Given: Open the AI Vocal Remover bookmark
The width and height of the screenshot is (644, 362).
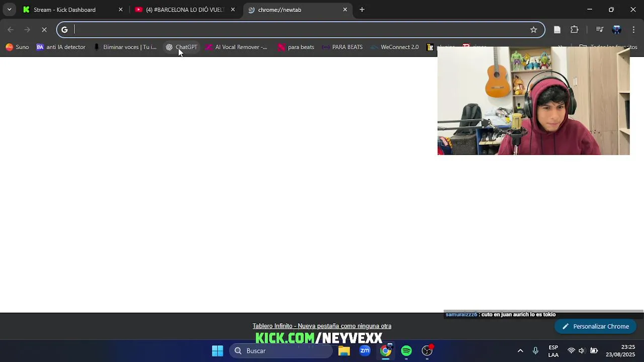Looking at the screenshot, I should 236,47.
